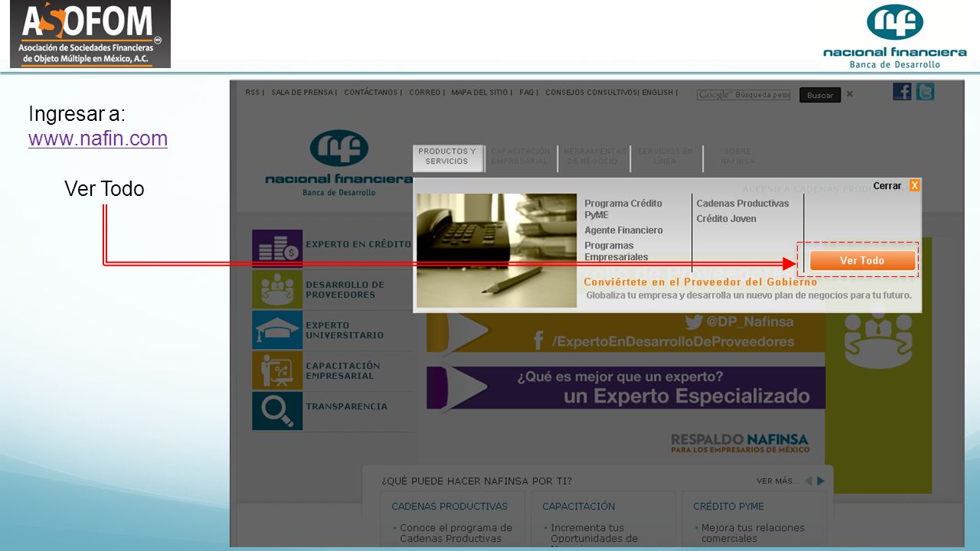The height and width of the screenshot is (551, 980).
Task: Click previous arrow beside Ver Más
Action: click(x=808, y=481)
